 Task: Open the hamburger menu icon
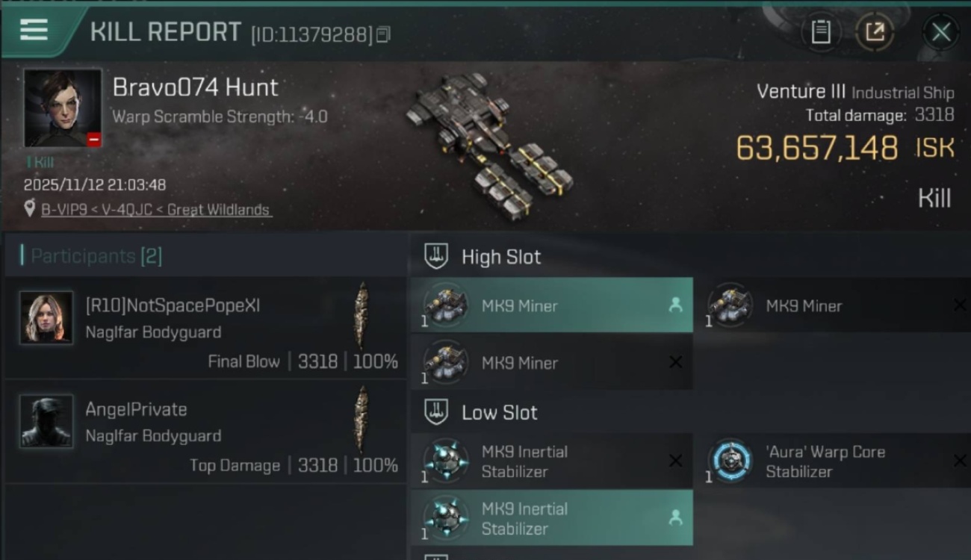[x=34, y=31]
